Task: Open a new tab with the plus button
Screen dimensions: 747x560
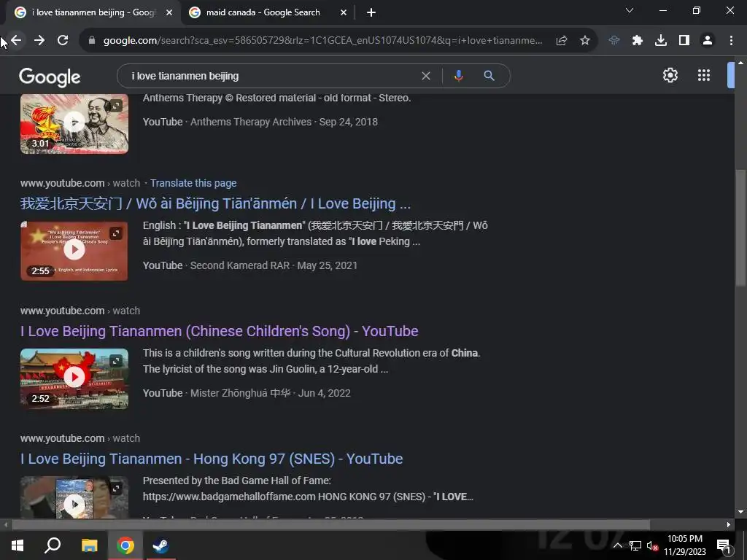Action: pyautogui.click(x=371, y=13)
